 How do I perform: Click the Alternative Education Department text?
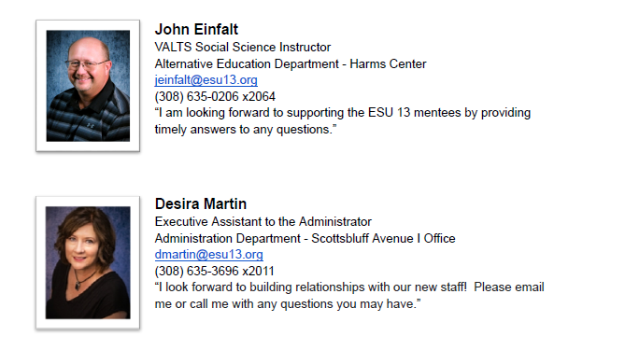[x=248, y=63]
